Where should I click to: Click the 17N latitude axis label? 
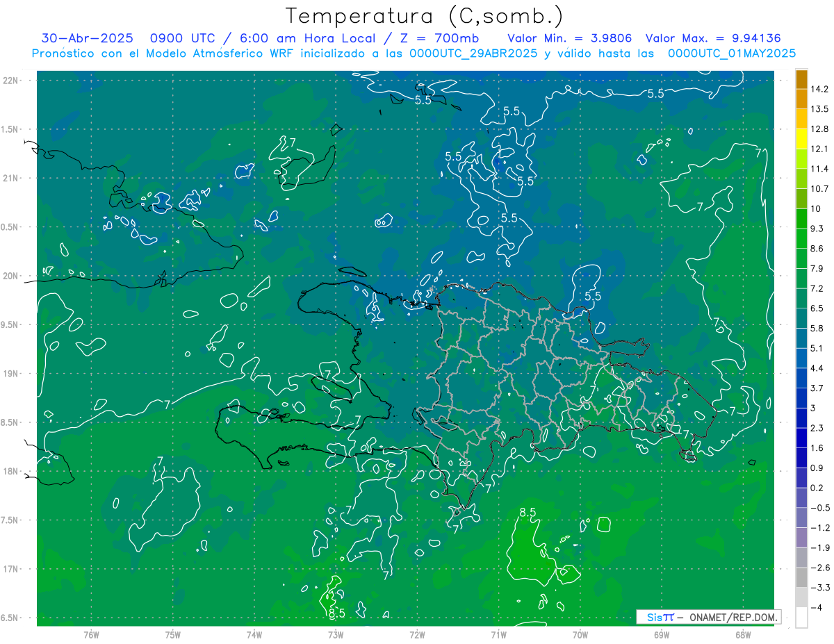[x=10, y=569]
